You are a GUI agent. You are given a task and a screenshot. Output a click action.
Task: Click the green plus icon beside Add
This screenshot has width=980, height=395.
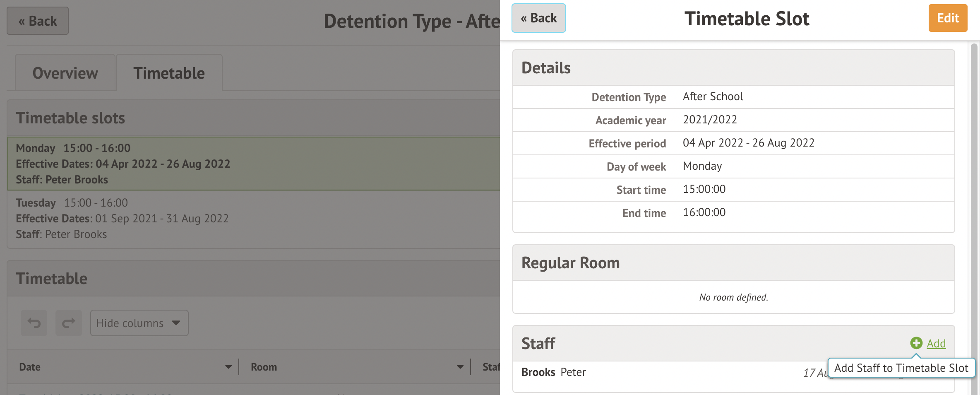coord(916,343)
